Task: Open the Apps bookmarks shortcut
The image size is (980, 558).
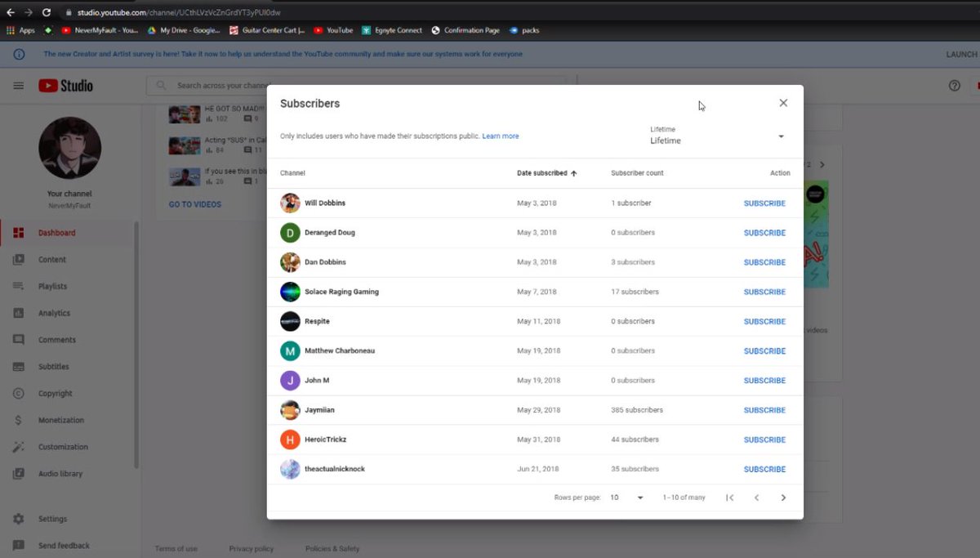Action: tap(20, 30)
